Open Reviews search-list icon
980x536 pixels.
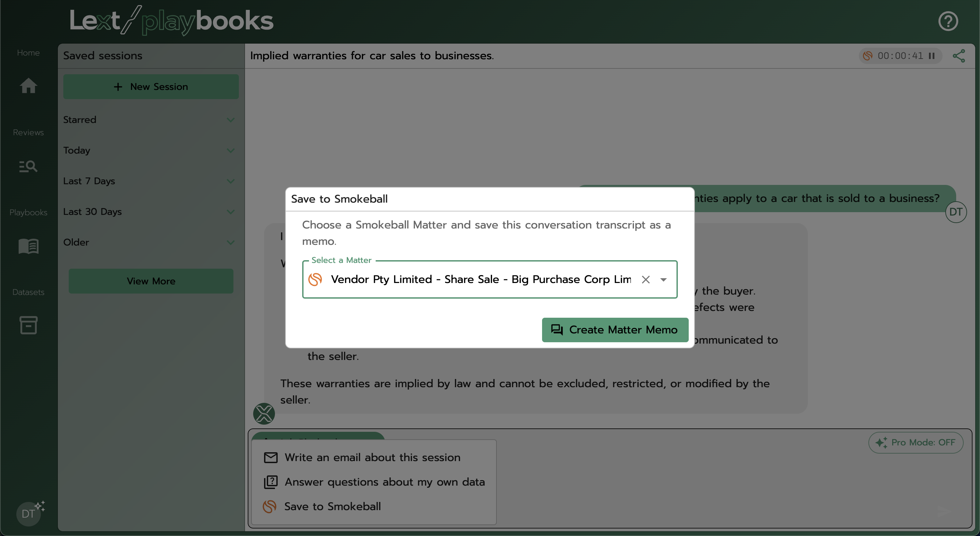pos(28,166)
